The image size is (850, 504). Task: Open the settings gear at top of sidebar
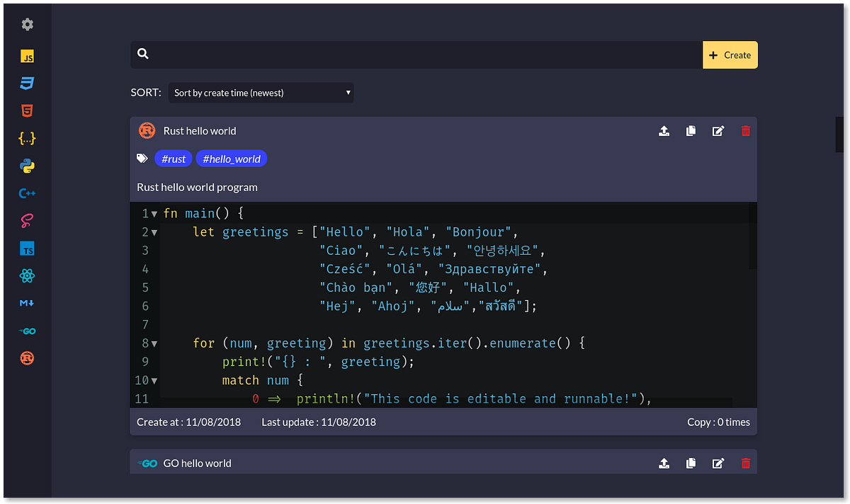click(x=27, y=24)
